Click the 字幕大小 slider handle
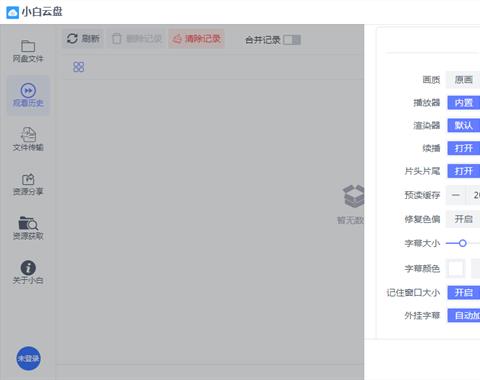This screenshot has width=480, height=380. tap(462, 243)
